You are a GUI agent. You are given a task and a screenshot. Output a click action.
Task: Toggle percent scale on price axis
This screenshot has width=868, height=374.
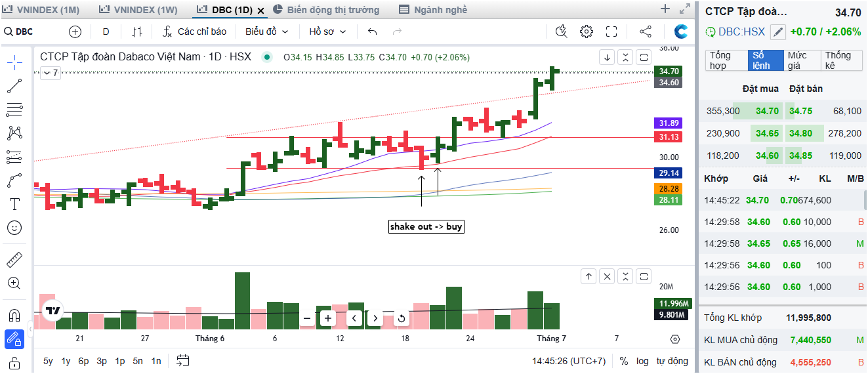(x=623, y=361)
